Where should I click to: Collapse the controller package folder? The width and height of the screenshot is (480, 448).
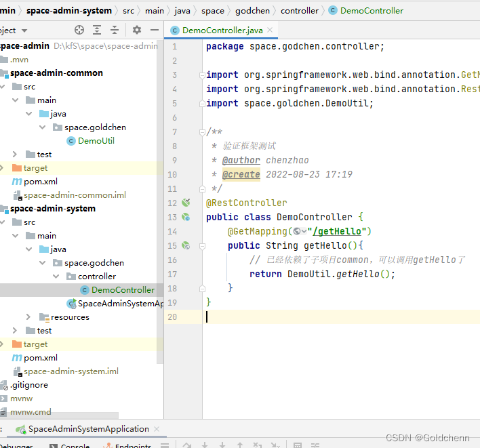coord(57,277)
